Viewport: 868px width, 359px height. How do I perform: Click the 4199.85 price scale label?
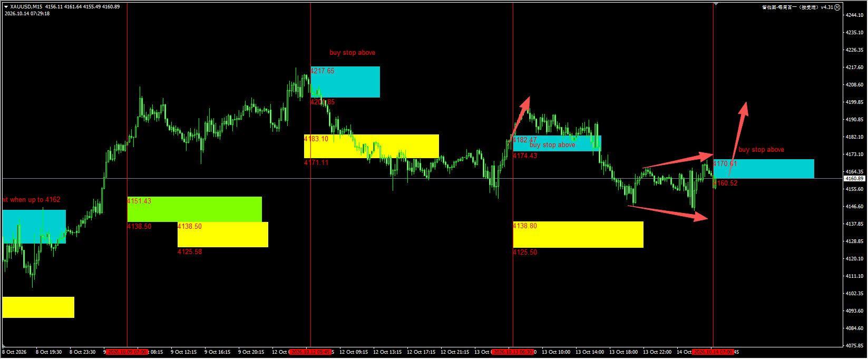854,102
